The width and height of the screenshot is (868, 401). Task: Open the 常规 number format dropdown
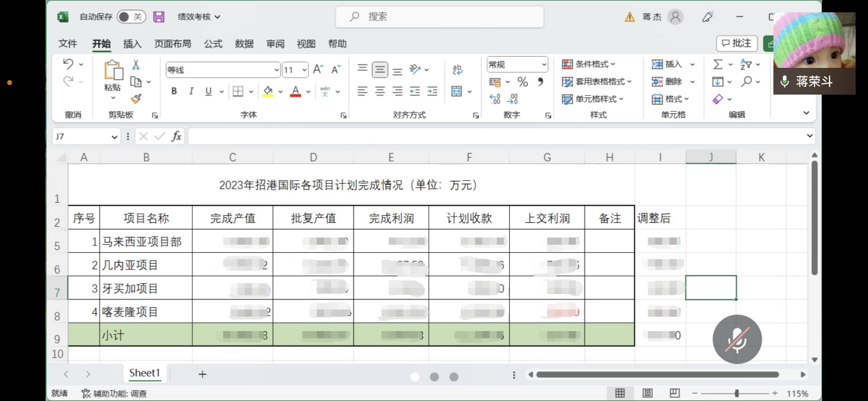[x=543, y=64]
